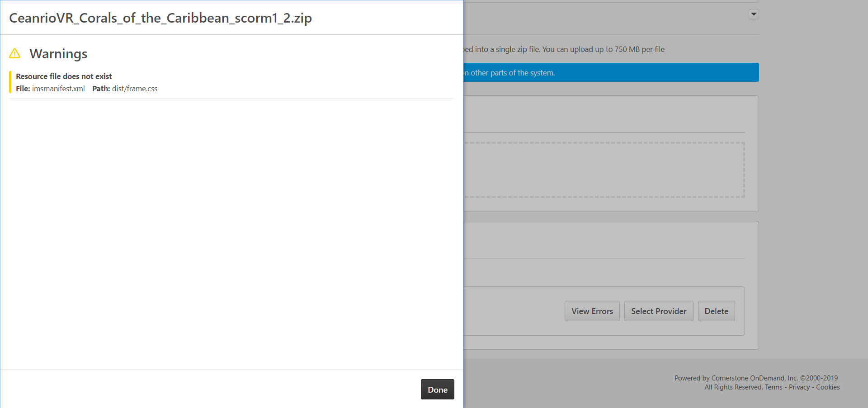Click the '750 MB per file' upload note

(639, 49)
